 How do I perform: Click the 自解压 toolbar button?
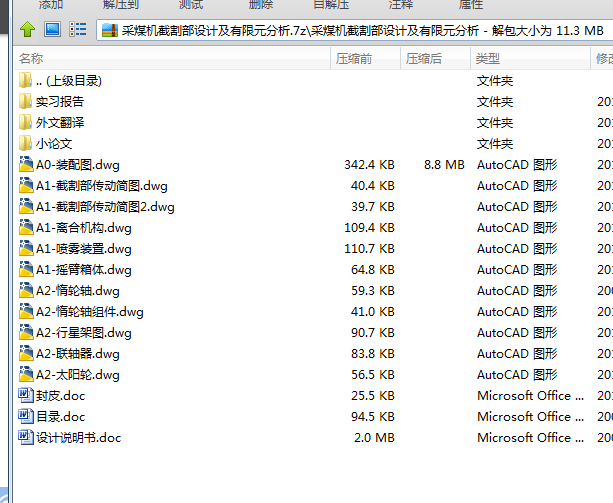331,4
